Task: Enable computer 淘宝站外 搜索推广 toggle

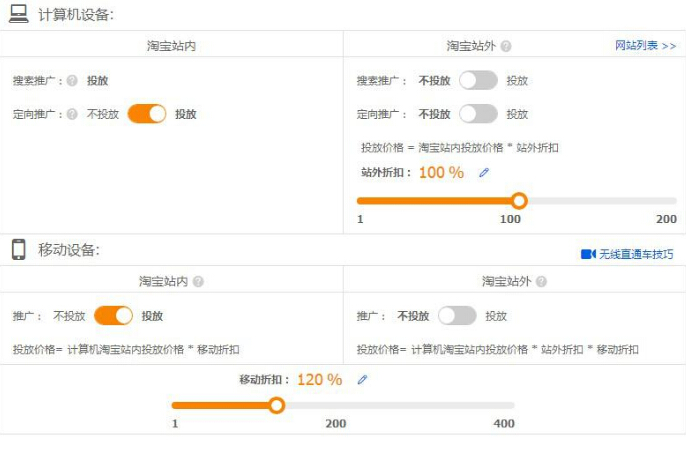Action: pyautogui.click(x=478, y=81)
